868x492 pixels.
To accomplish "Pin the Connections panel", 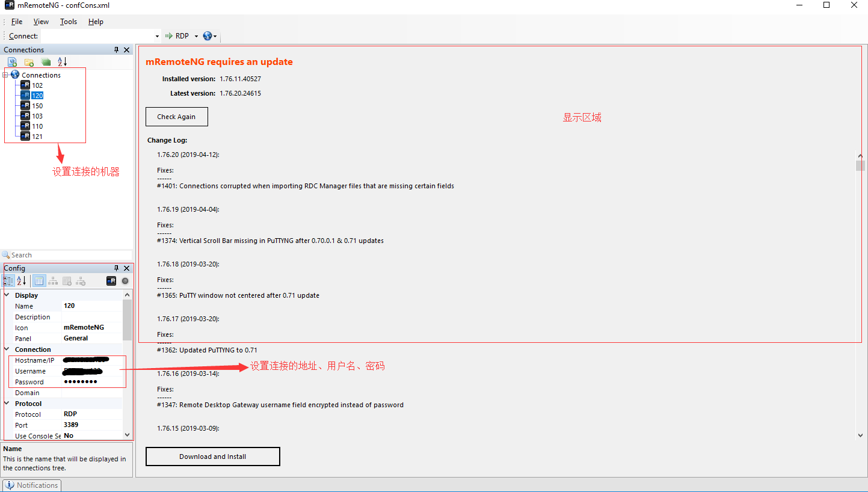I will point(117,50).
